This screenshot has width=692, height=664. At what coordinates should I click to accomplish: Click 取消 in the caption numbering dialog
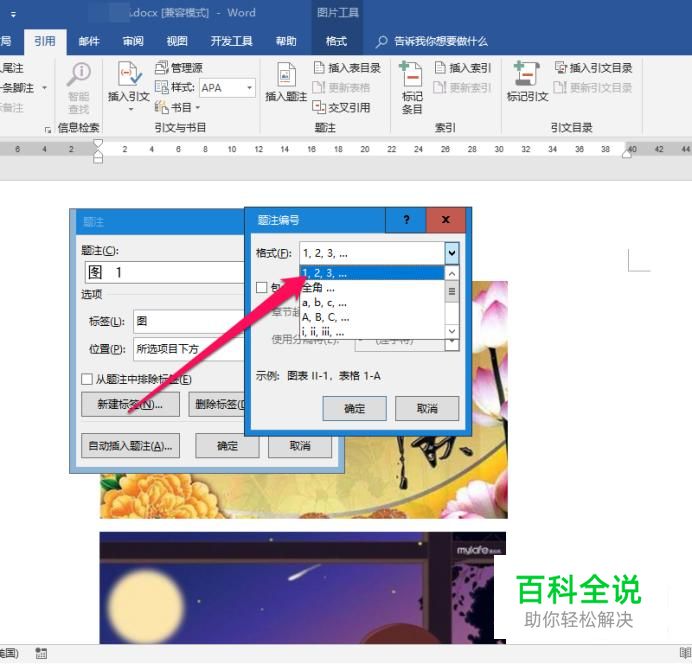coord(427,409)
